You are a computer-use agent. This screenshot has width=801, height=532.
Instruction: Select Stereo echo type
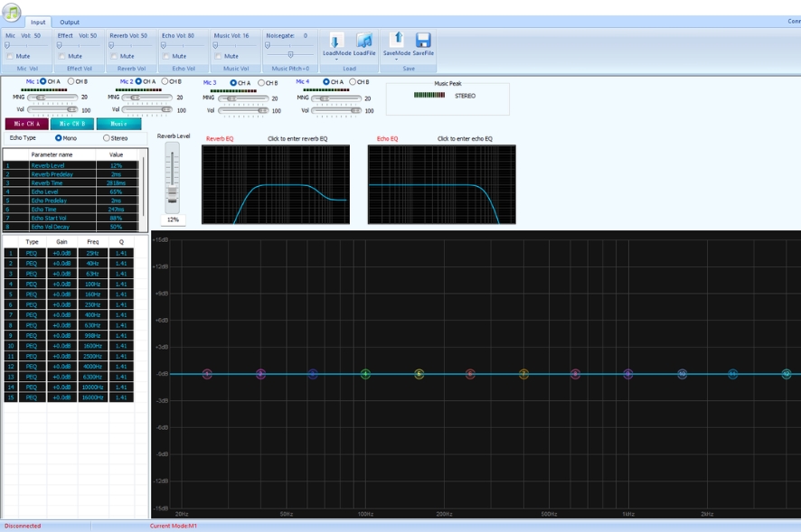(107, 138)
